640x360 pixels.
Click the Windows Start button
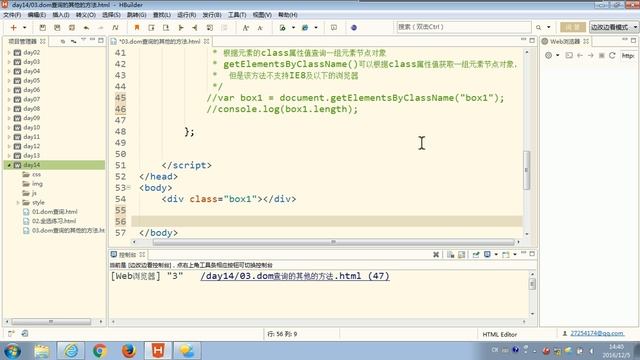click(x=12, y=351)
